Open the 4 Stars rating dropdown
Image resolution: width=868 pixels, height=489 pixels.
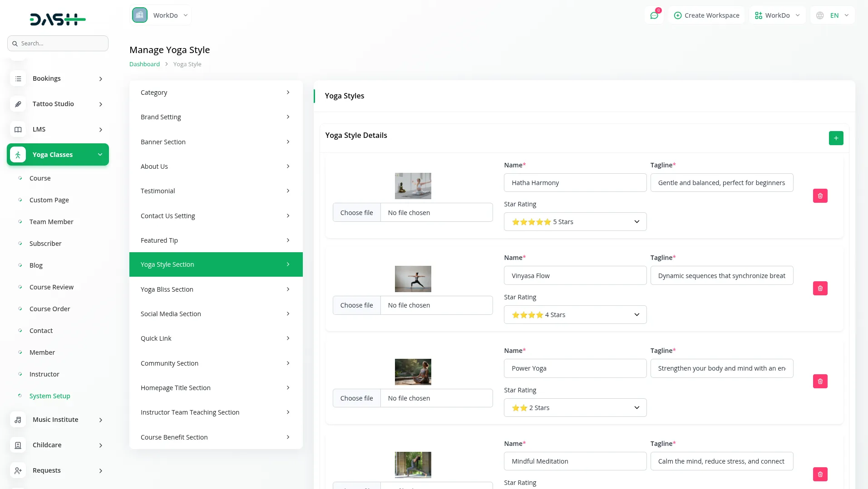(x=575, y=315)
